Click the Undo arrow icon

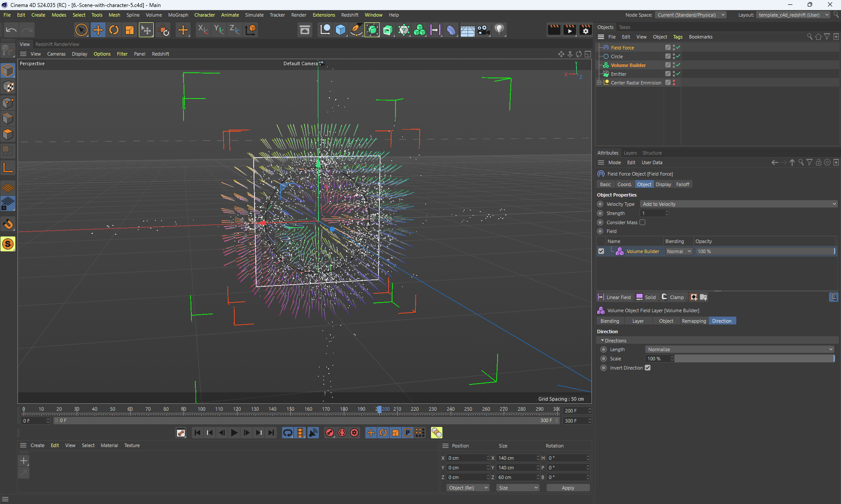(11, 30)
